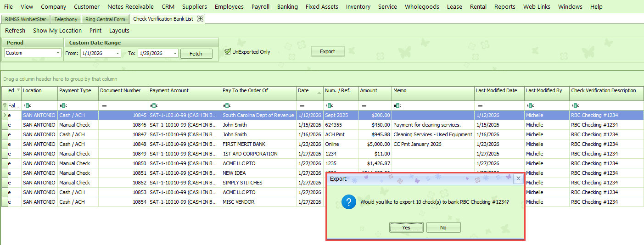Screen dimensions: 644x245
Task: Click the ABC filter icon under Location
Action: (x=27, y=106)
